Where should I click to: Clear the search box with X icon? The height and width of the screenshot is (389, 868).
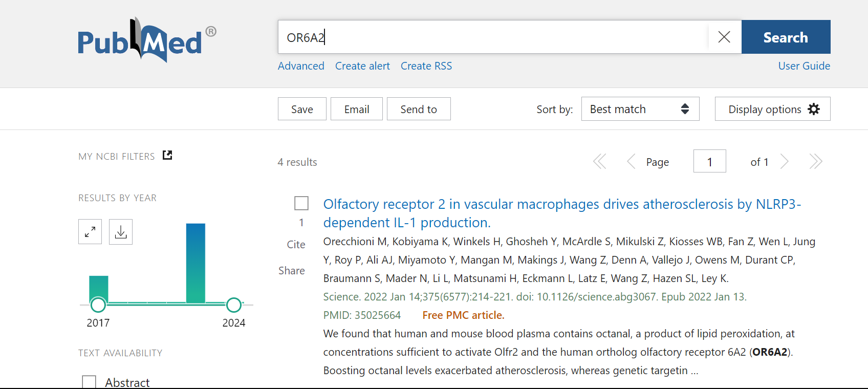[724, 37]
